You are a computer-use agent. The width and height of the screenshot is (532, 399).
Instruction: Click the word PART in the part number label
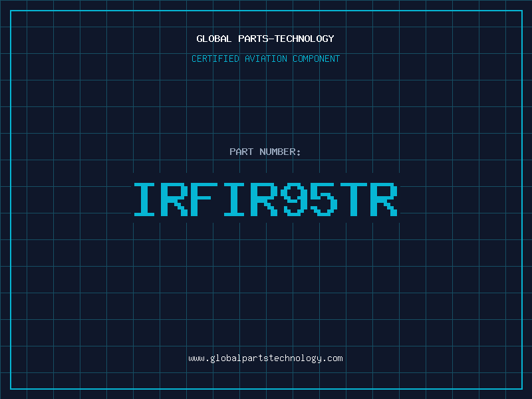241,152
